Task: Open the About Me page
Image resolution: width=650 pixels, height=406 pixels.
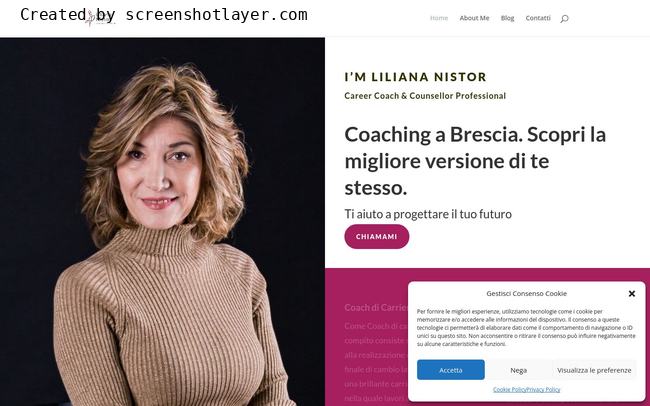Action: click(x=474, y=18)
